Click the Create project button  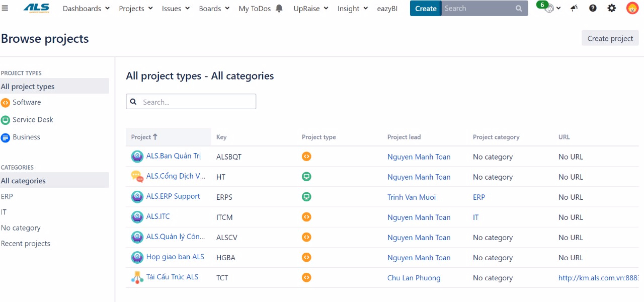(610, 38)
